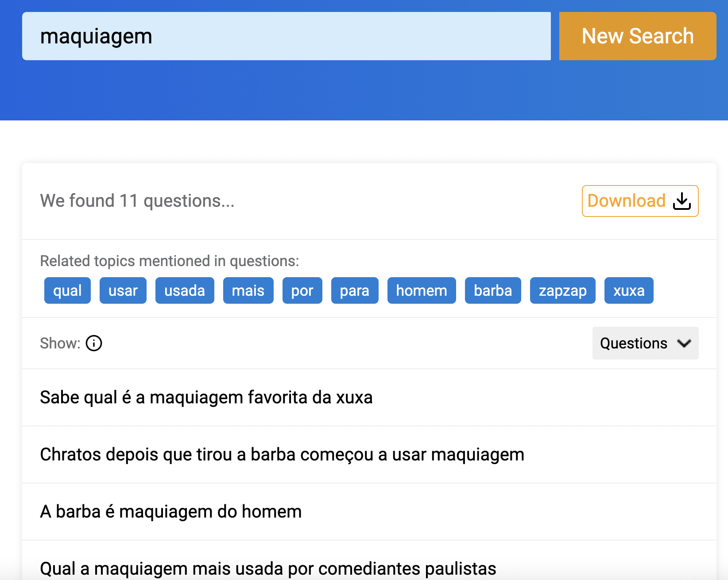Select the 'homem' topic pill

[421, 290]
